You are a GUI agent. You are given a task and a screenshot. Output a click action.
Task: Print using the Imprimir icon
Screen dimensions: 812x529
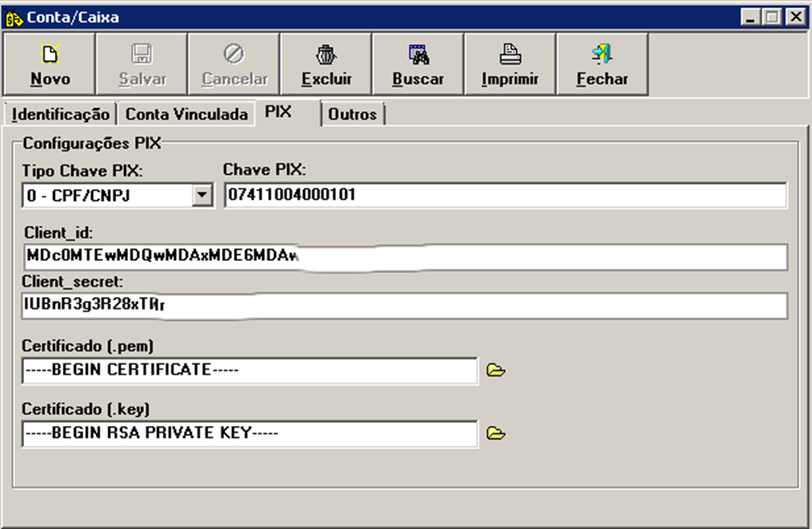pos(510,55)
